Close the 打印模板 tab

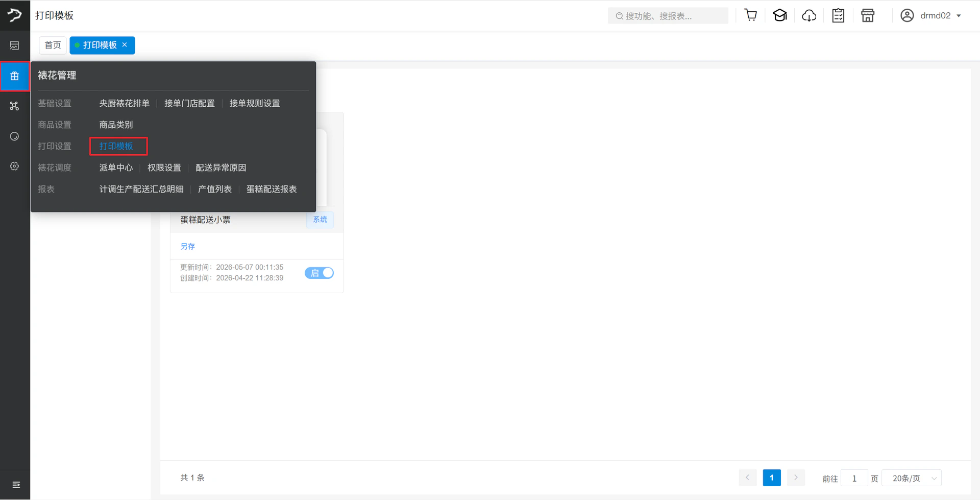point(125,45)
